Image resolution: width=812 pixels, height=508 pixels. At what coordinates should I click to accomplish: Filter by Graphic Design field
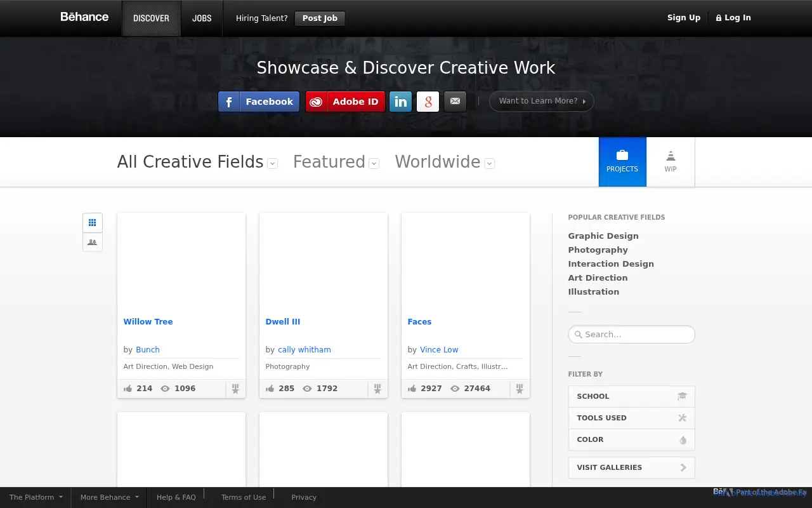603,236
